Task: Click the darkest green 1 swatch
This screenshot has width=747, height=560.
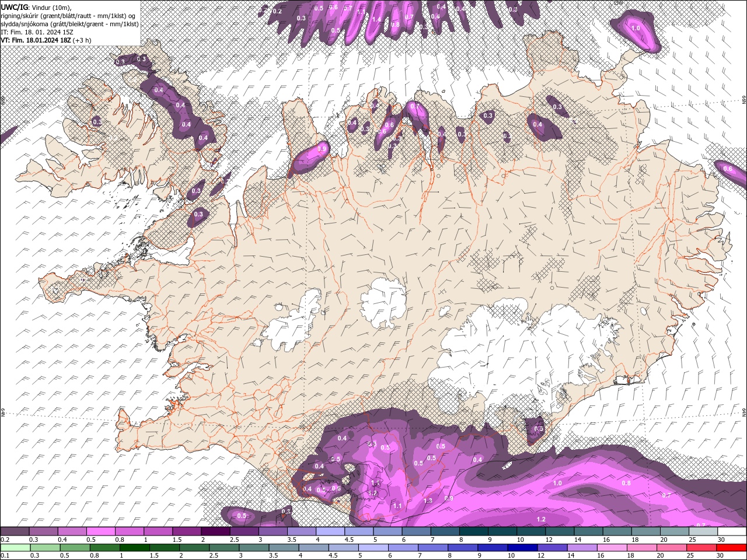Action: (x=134, y=548)
